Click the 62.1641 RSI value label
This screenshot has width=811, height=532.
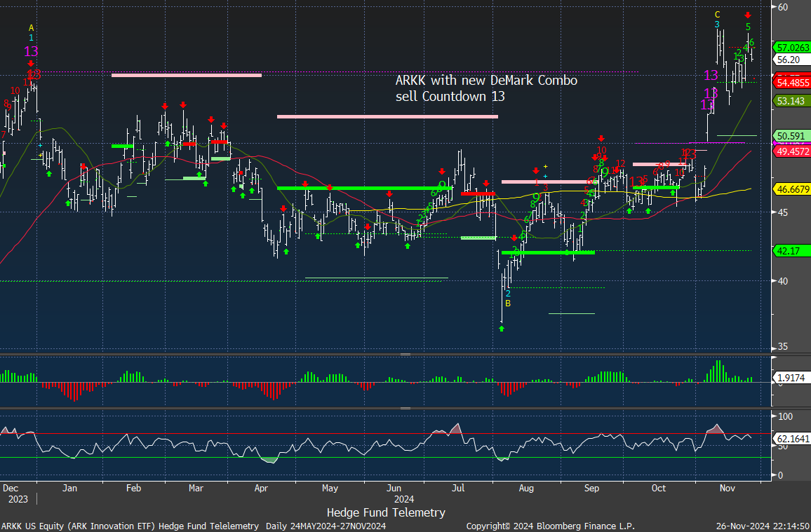(792, 439)
